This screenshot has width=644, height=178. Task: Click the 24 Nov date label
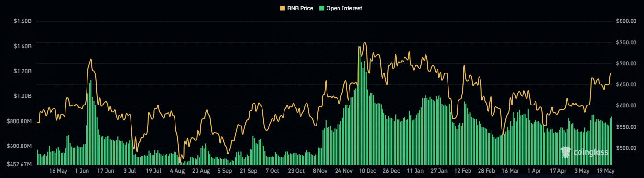coord(344,170)
